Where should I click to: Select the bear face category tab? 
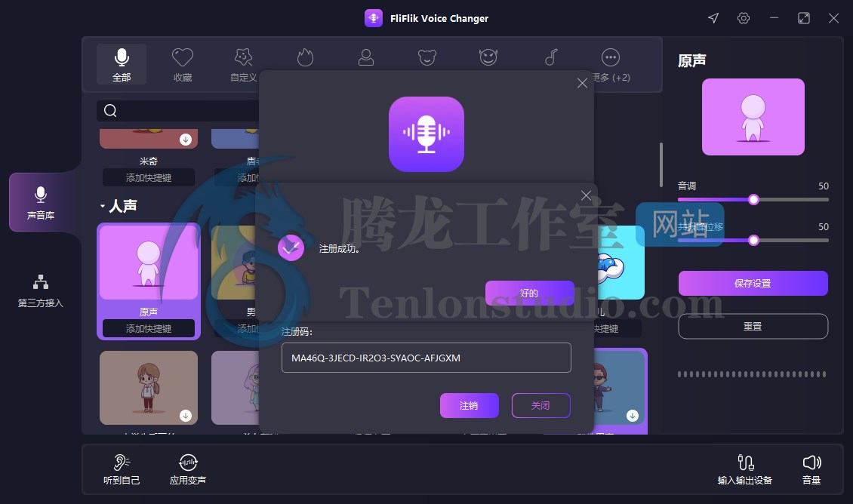(x=427, y=57)
